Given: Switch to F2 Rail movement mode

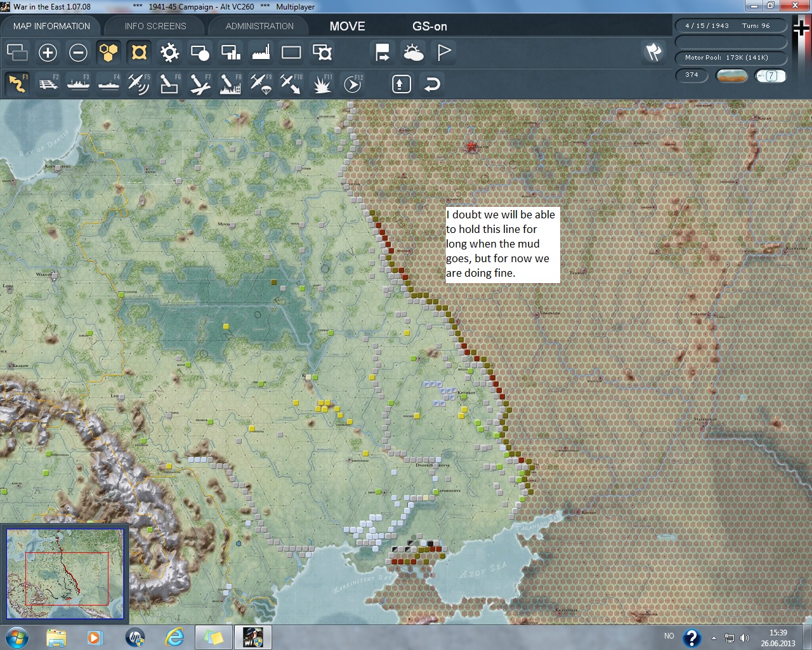Looking at the screenshot, I should click(48, 84).
